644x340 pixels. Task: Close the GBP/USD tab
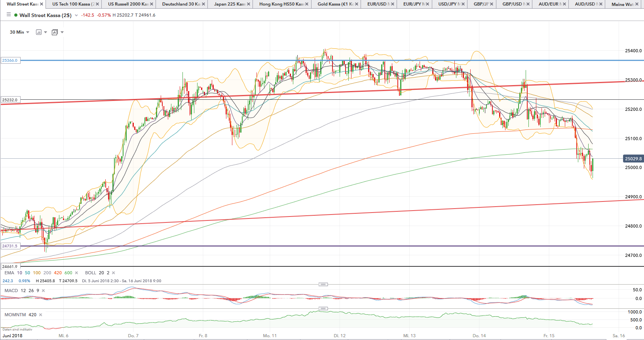click(528, 4)
